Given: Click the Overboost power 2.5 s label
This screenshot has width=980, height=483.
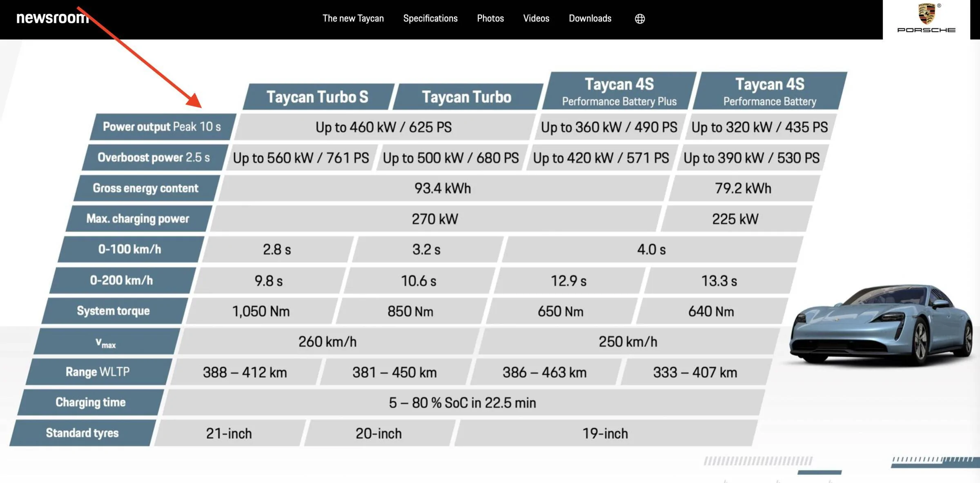Looking at the screenshot, I should point(155,158).
